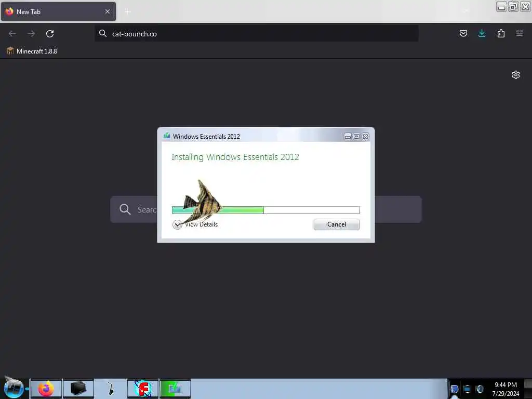Expand View Details in installer
The image size is (532, 399).
click(x=195, y=224)
